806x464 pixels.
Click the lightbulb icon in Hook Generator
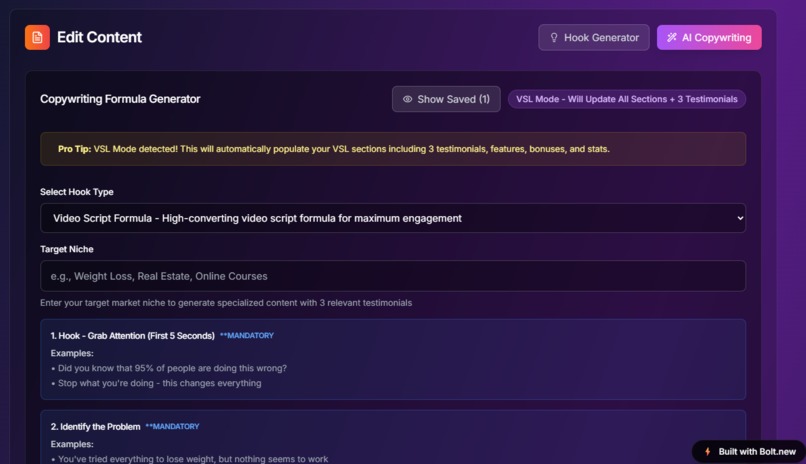tap(554, 38)
